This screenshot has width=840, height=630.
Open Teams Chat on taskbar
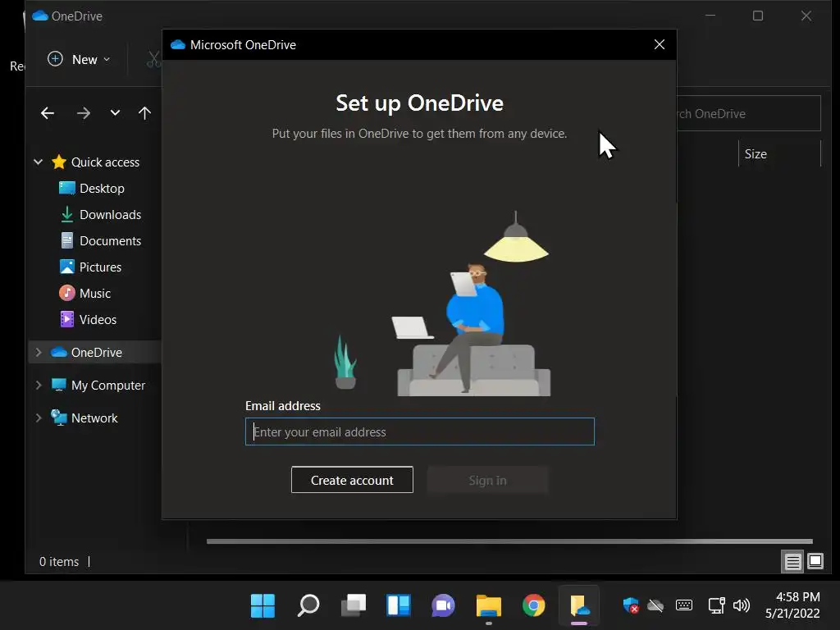tap(444, 606)
